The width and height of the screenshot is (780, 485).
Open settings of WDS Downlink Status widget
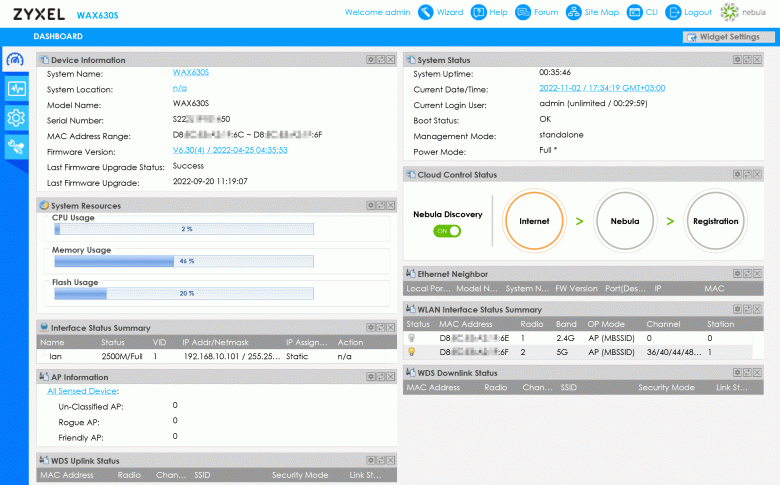click(737, 372)
